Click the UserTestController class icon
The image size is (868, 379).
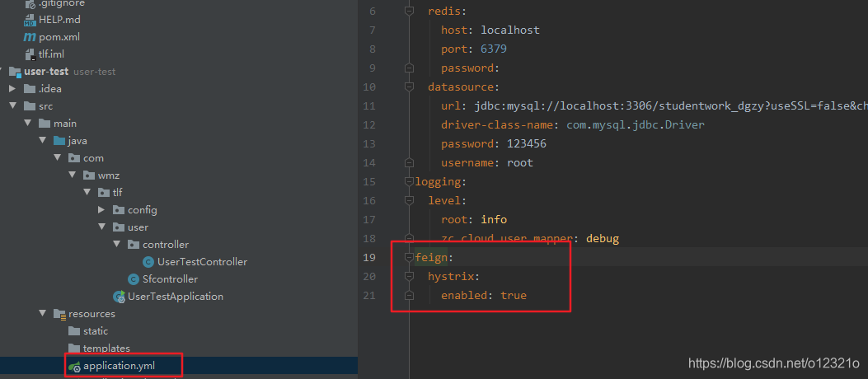[148, 262]
